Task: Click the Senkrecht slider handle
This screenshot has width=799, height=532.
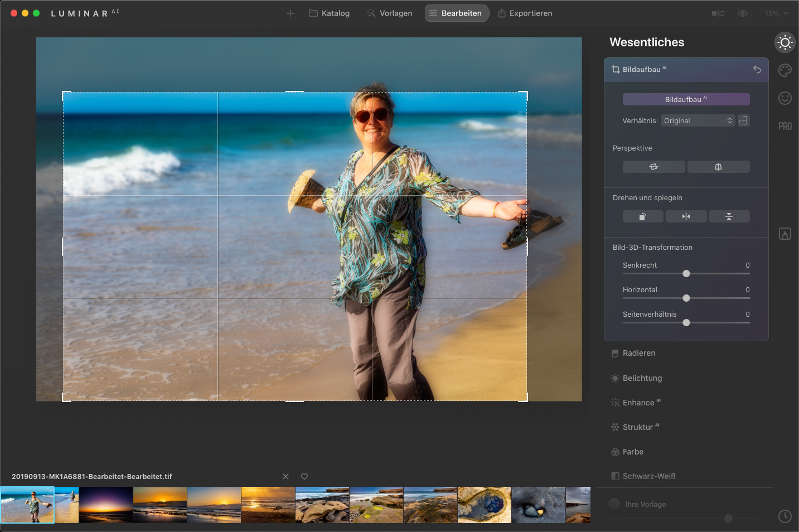Action: click(x=686, y=273)
